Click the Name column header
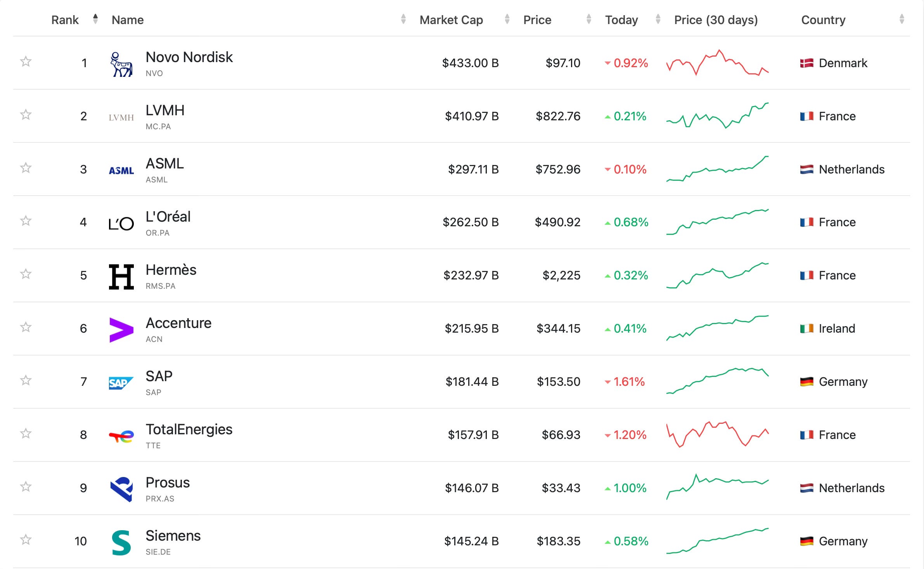This screenshot has width=924, height=569. click(128, 20)
